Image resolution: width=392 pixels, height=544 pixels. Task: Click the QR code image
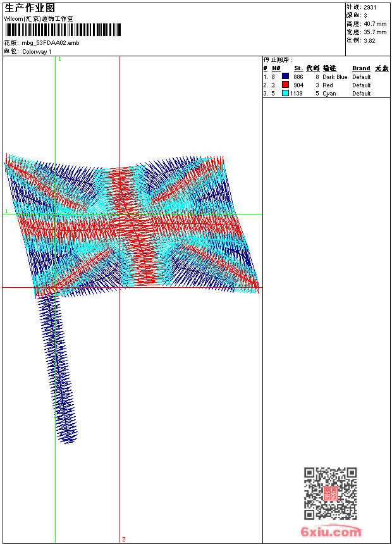pos(331,493)
